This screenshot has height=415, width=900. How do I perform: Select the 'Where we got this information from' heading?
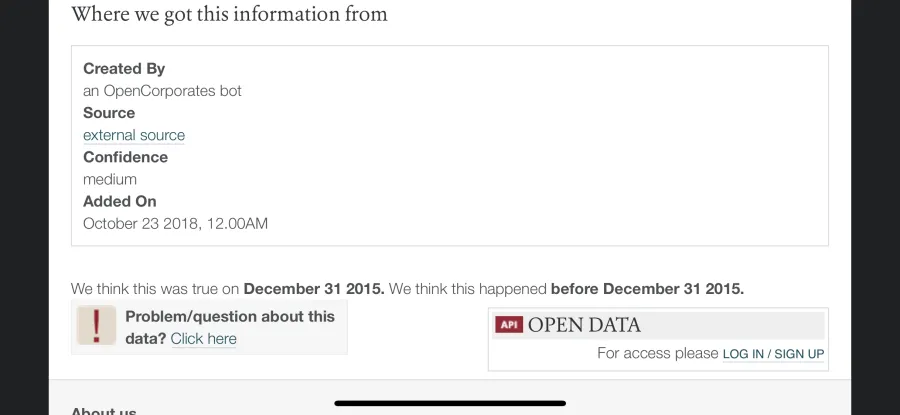tap(229, 14)
